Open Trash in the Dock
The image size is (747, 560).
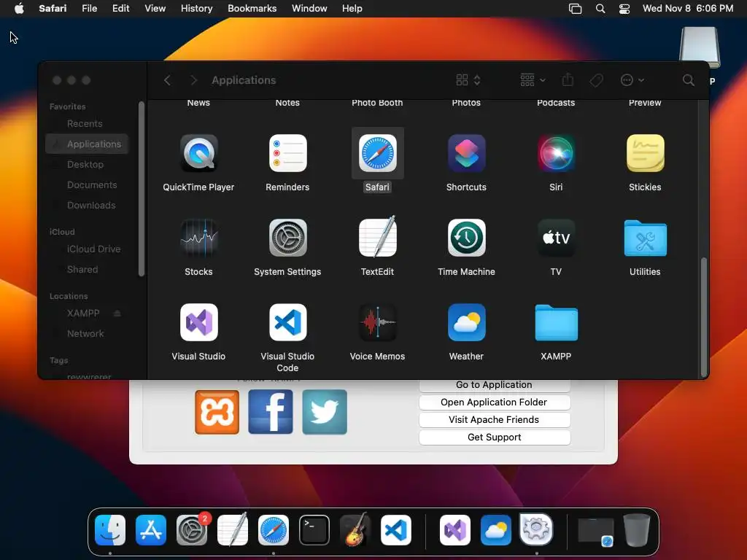637,530
